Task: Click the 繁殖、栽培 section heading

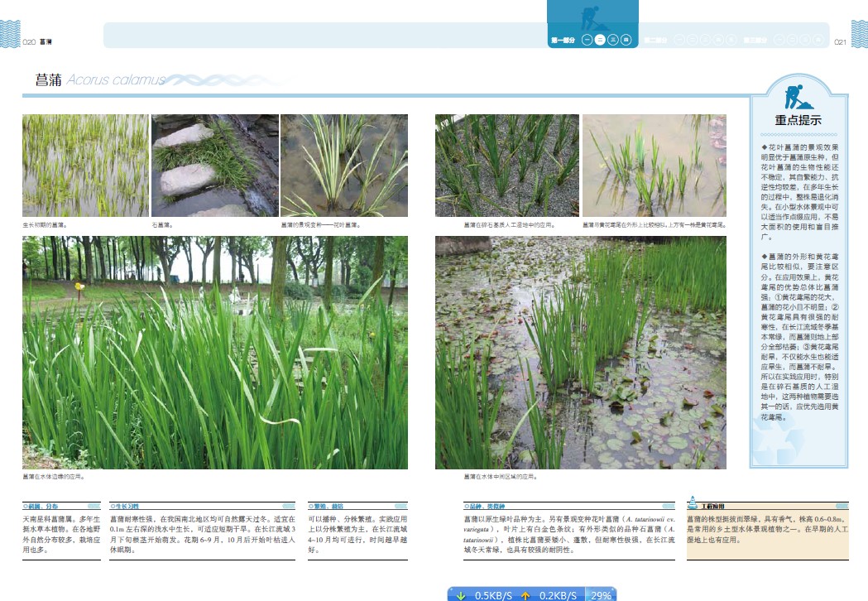Action: coord(326,505)
